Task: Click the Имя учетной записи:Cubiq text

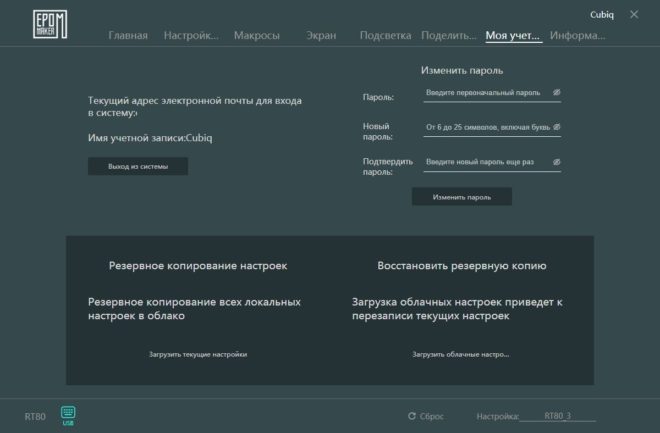Action: pos(150,138)
